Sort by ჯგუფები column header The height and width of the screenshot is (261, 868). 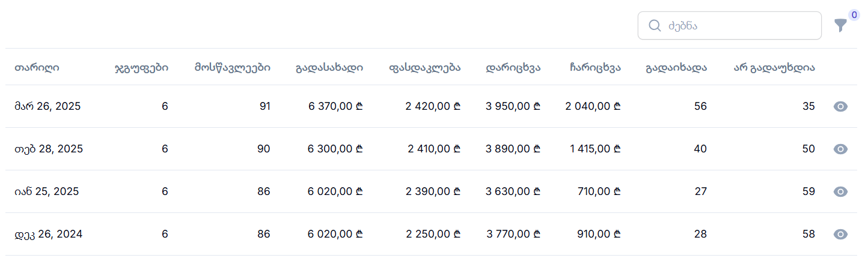click(141, 67)
